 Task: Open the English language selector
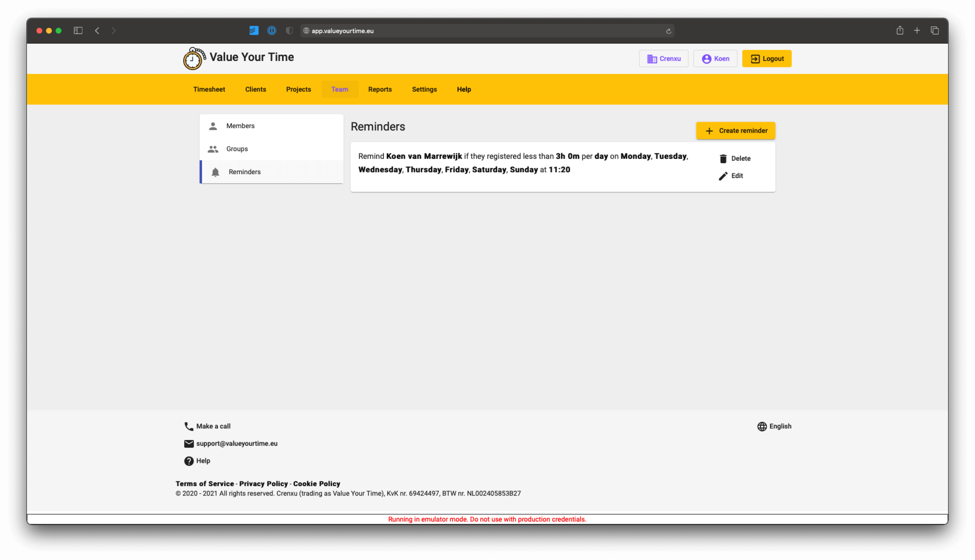tap(774, 426)
